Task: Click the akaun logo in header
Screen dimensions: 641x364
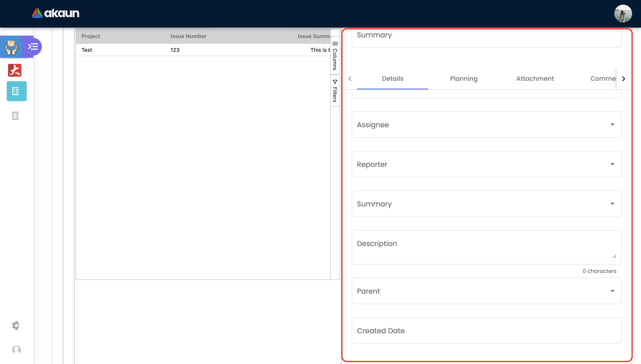Action: click(55, 13)
